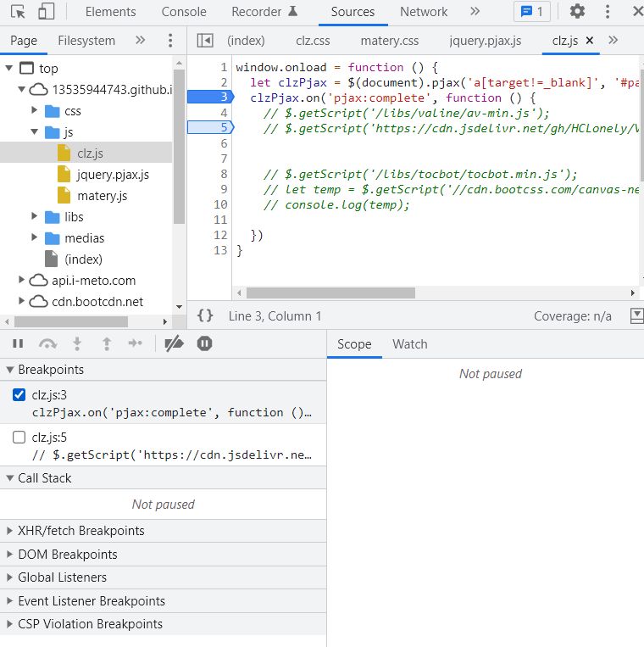Click the inspect element picker icon

(18, 12)
